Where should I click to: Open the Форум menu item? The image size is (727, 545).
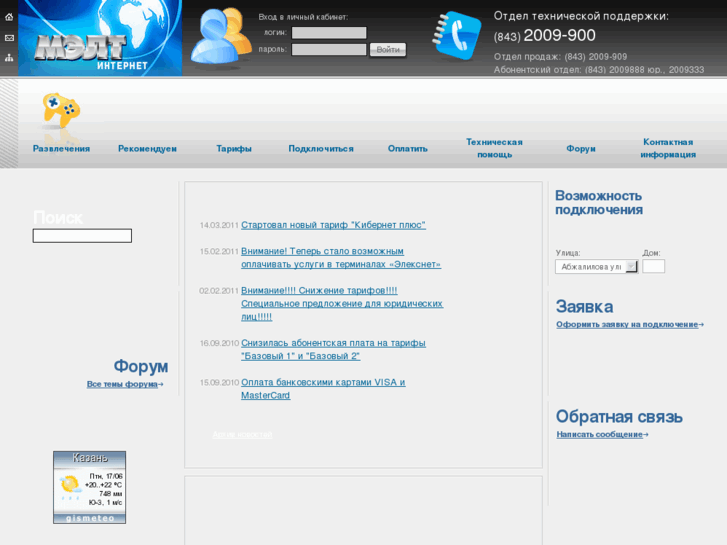point(580,148)
